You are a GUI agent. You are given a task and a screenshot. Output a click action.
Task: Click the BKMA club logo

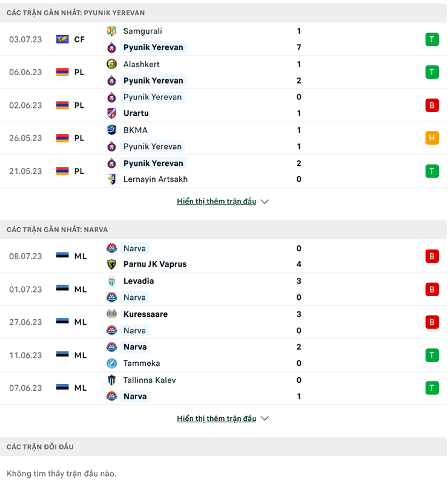pyautogui.click(x=111, y=130)
